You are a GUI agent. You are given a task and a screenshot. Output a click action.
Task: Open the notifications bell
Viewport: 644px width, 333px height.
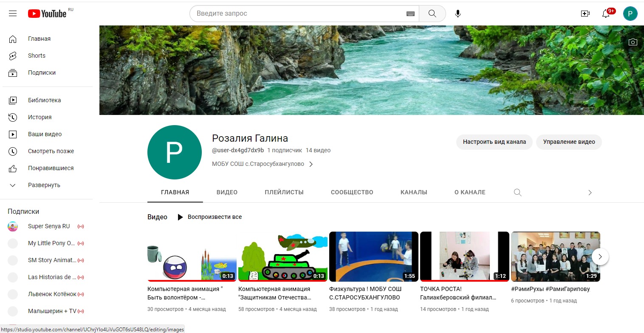pyautogui.click(x=605, y=14)
